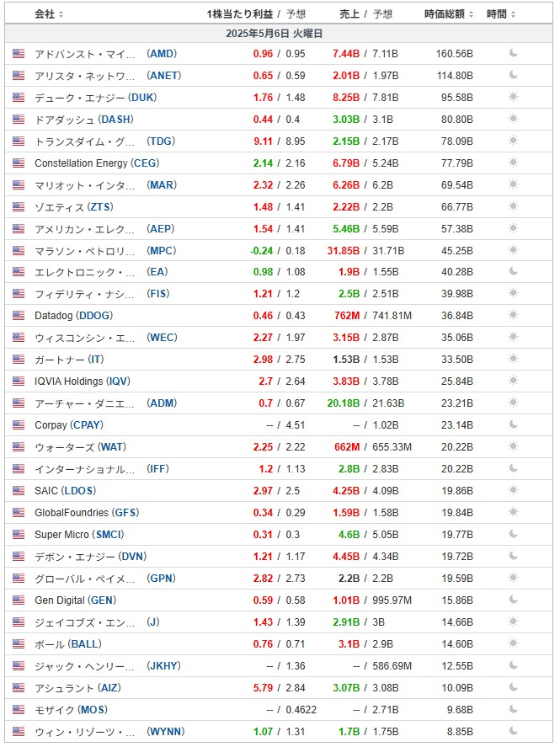Viewport: 560px width, 747px height.
Task: Open the AMD ticker link
Action: tap(162, 54)
